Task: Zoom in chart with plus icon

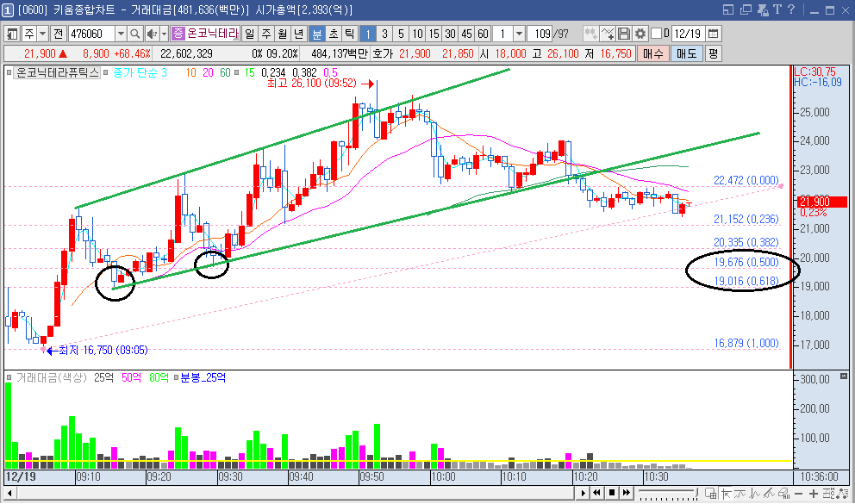Action: (814, 493)
